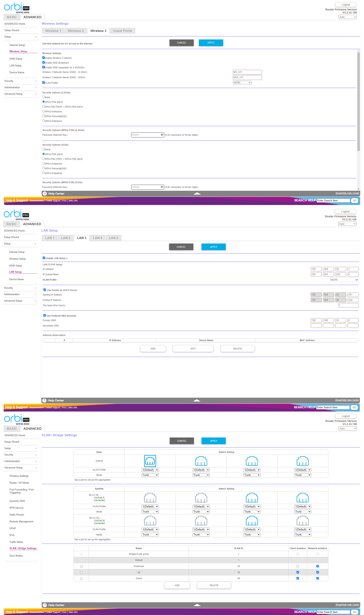The image size is (364, 615).
Task: Select WPA3-Personal[SAE] for 2.4GHz security
Action: [43, 116]
